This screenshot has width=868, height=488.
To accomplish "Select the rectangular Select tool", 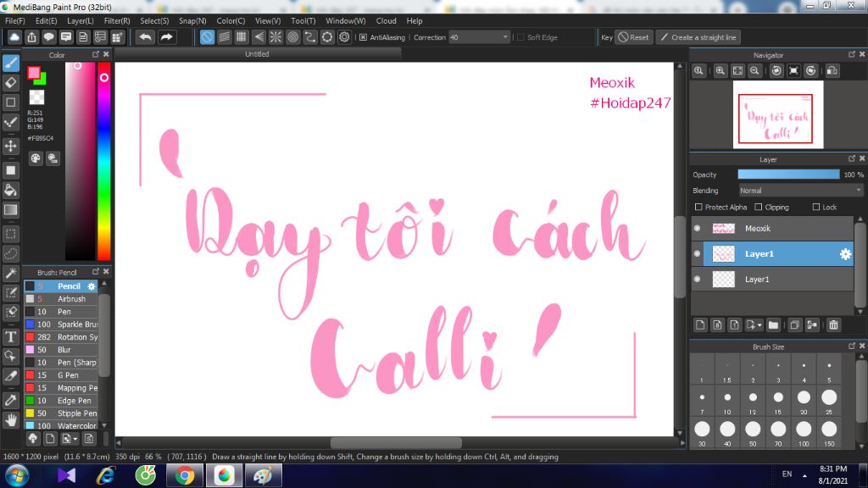I will 10,234.
